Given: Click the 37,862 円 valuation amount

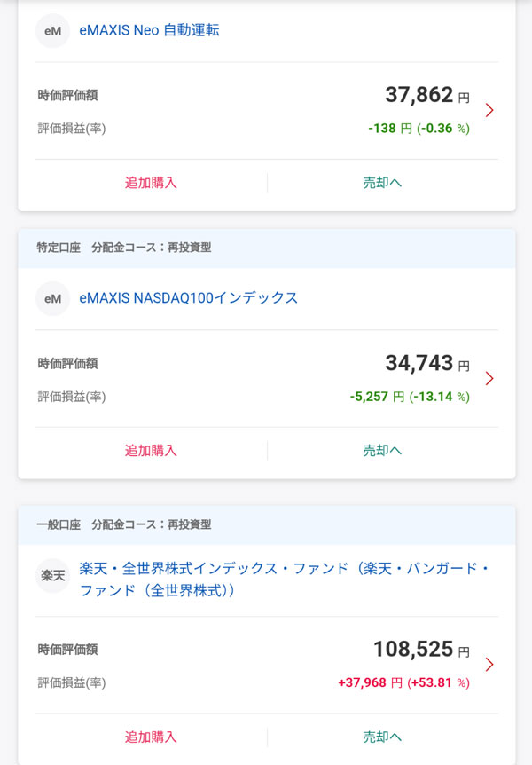Looking at the screenshot, I should (426, 95).
